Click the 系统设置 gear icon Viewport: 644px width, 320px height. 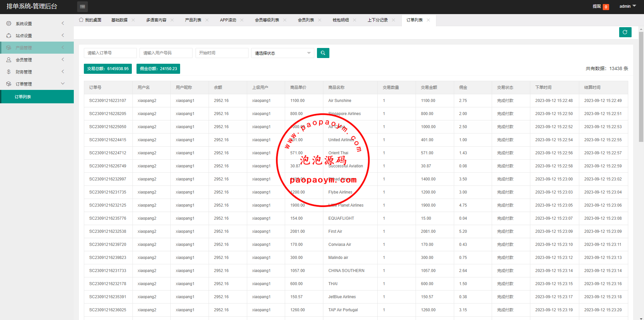click(9, 23)
